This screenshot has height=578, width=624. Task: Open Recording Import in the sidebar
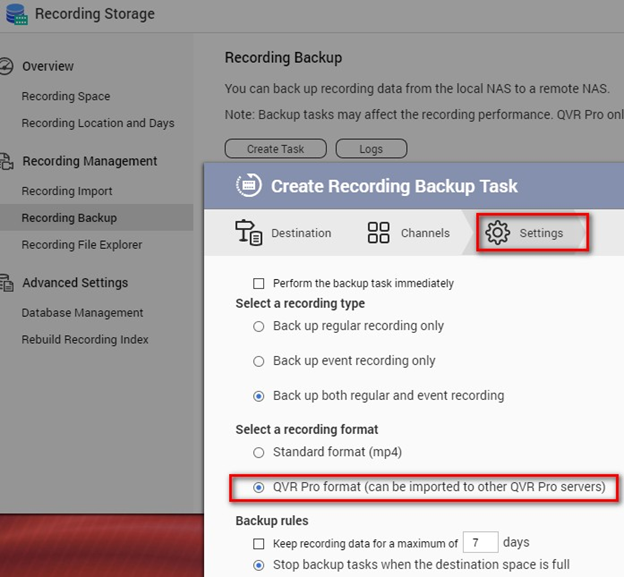coord(67,191)
